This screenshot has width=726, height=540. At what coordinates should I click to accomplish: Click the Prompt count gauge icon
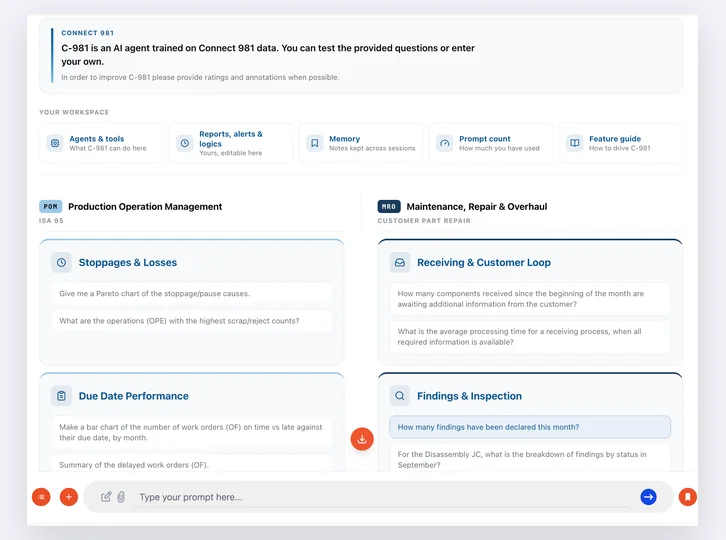point(444,143)
